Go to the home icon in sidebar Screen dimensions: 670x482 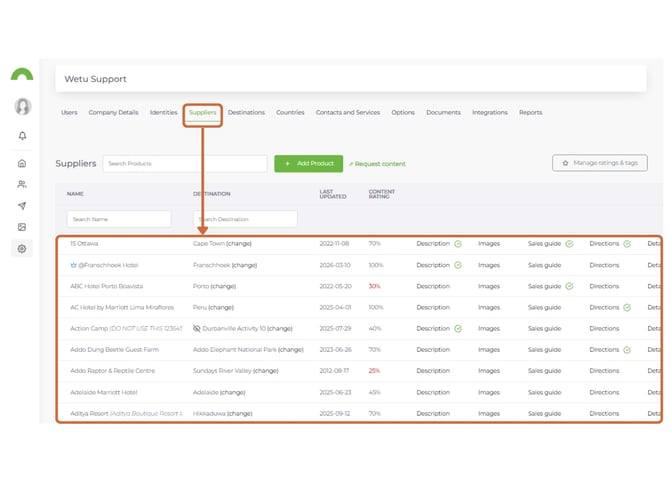click(x=22, y=163)
